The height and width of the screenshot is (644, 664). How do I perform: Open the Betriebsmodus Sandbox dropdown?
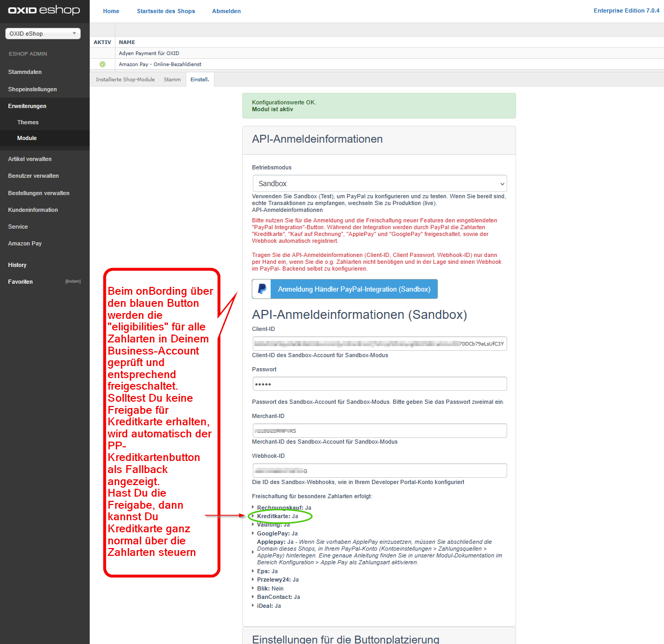point(379,184)
